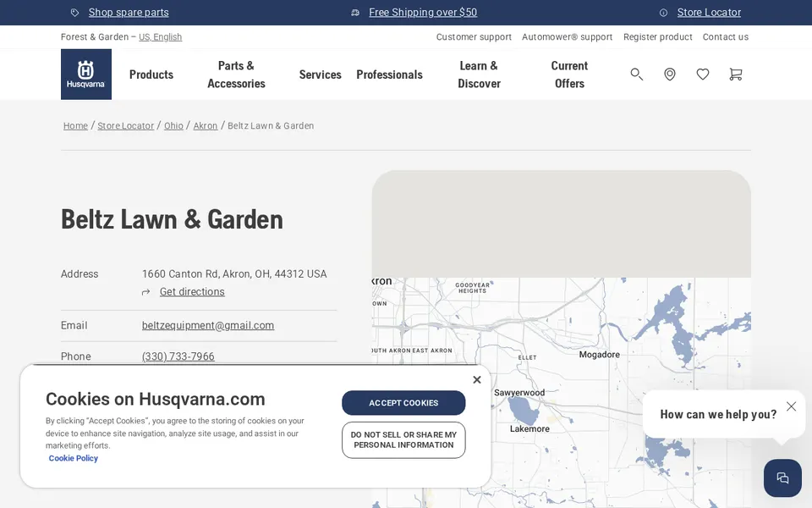The height and width of the screenshot is (508, 812).
Task: Click phone number (330) 733-7966
Action: click(178, 356)
